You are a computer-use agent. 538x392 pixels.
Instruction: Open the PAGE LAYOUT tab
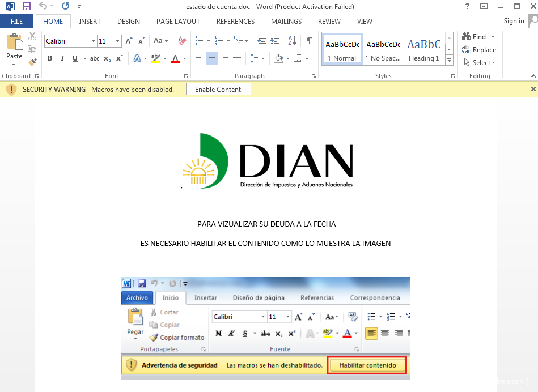click(178, 21)
